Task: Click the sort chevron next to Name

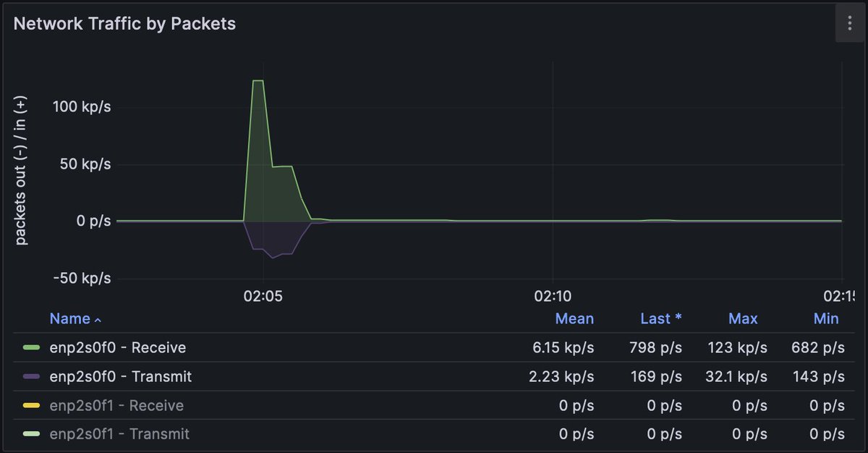Action: (x=97, y=319)
